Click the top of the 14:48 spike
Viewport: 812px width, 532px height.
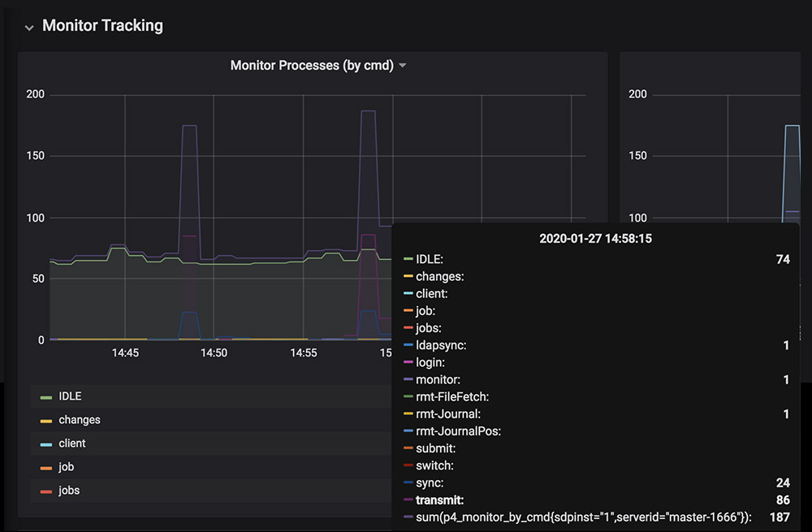189,126
